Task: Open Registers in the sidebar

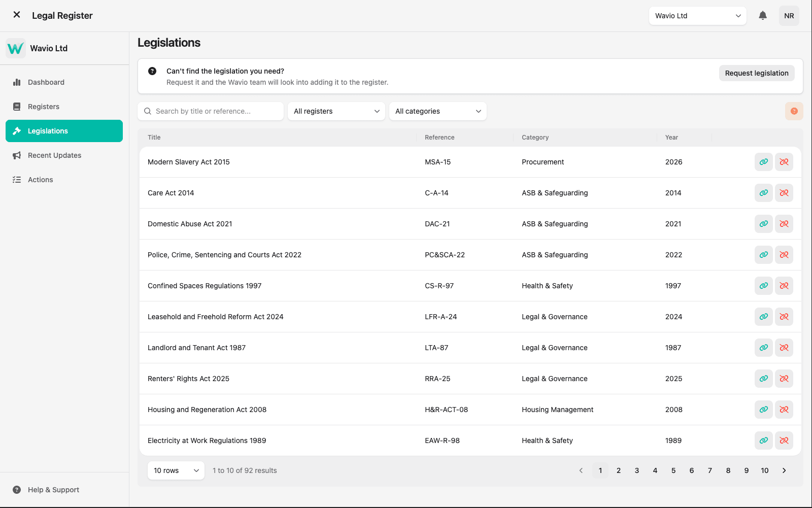Action: (x=64, y=107)
